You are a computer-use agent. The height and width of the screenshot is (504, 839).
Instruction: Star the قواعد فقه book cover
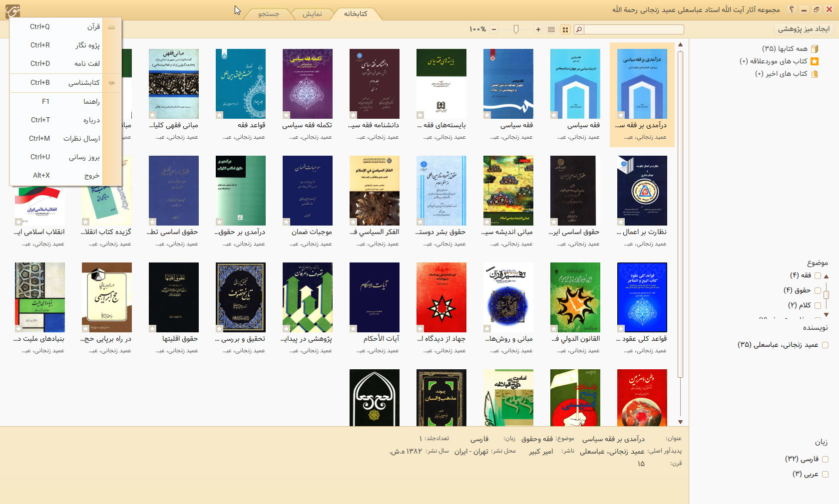pos(219,115)
